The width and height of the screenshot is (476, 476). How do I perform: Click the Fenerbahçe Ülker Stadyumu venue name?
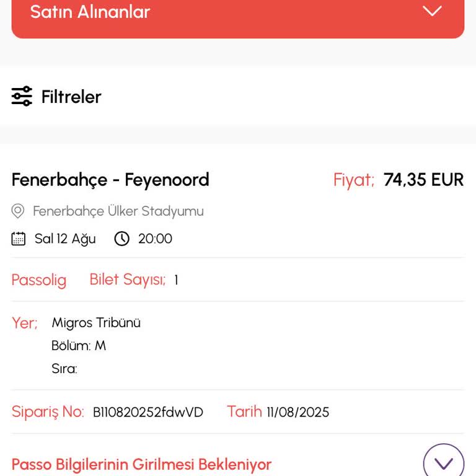pyautogui.click(x=118, y=211)
